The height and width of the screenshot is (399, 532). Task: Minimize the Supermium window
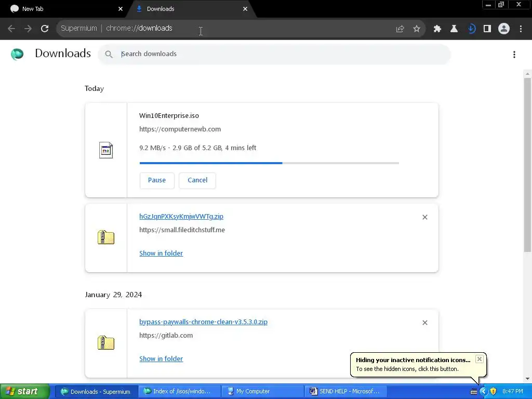coord(488,5)
